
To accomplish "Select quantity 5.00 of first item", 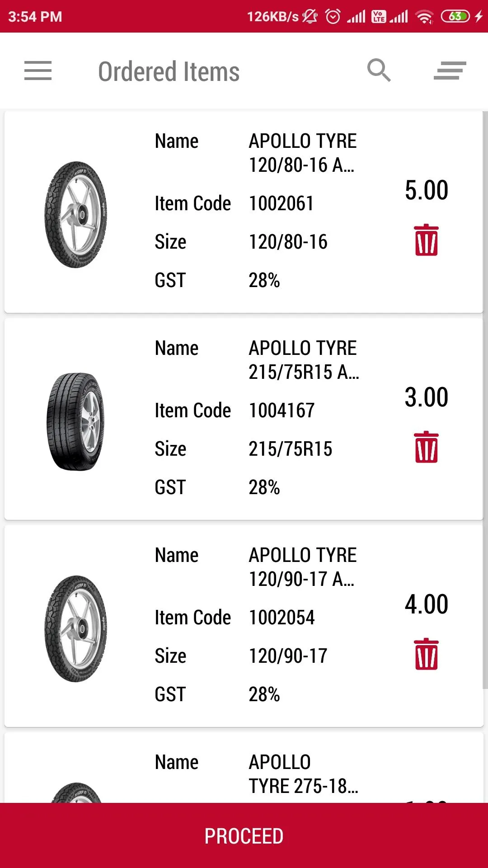I will pos(427,190).
